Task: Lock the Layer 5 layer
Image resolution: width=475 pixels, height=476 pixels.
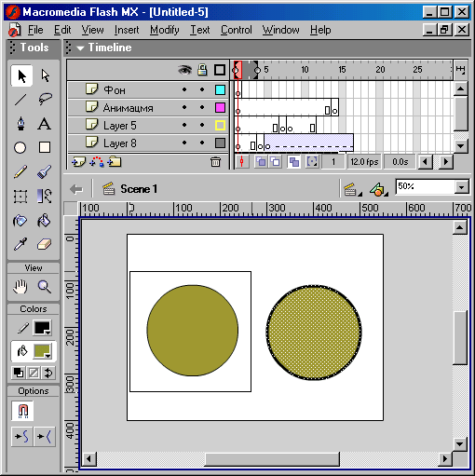Action: click(202, 125)
